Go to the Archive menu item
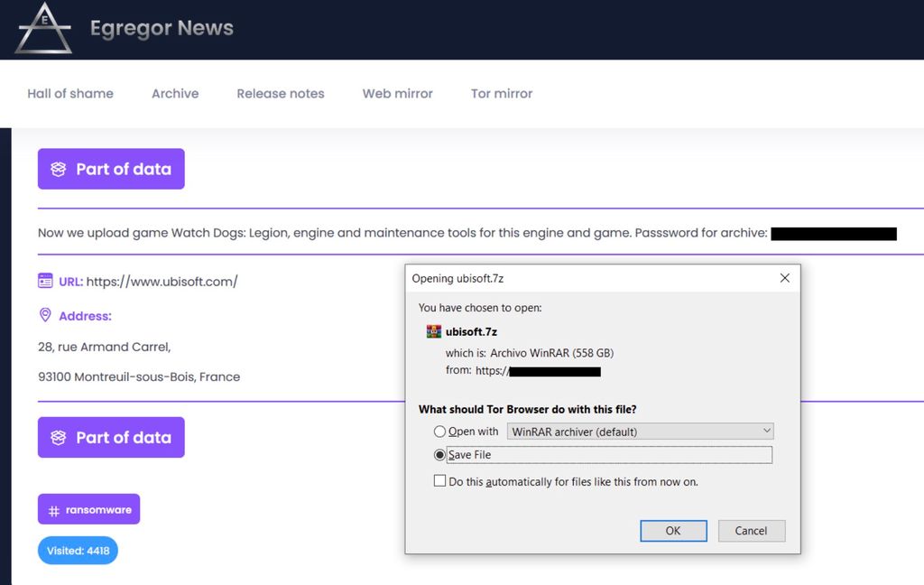924x585 pixels. coord(175,93)
